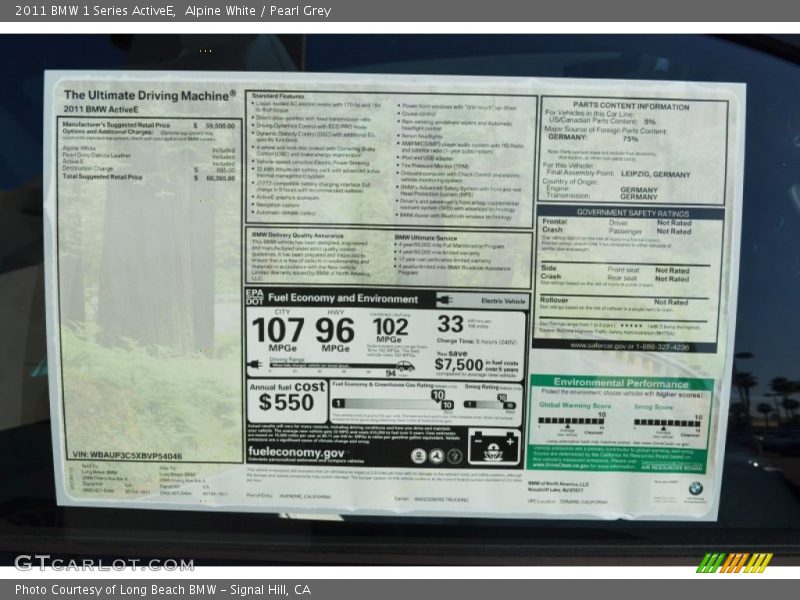Viewport: 800px width, 600px height.
Task: Click the 102 combined MPGe figure
Action: tap(390, 327)
